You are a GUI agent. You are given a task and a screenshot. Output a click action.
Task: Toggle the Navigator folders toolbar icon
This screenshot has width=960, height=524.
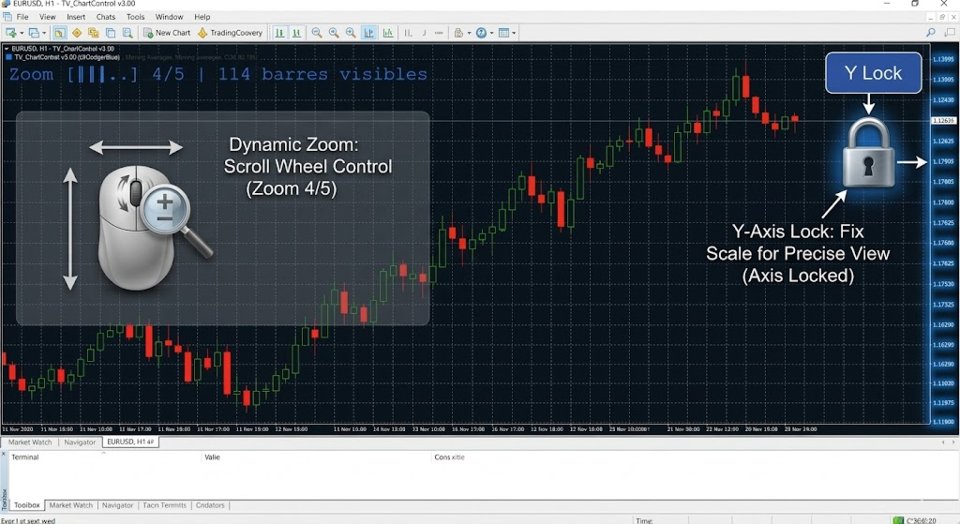point(93,32)
